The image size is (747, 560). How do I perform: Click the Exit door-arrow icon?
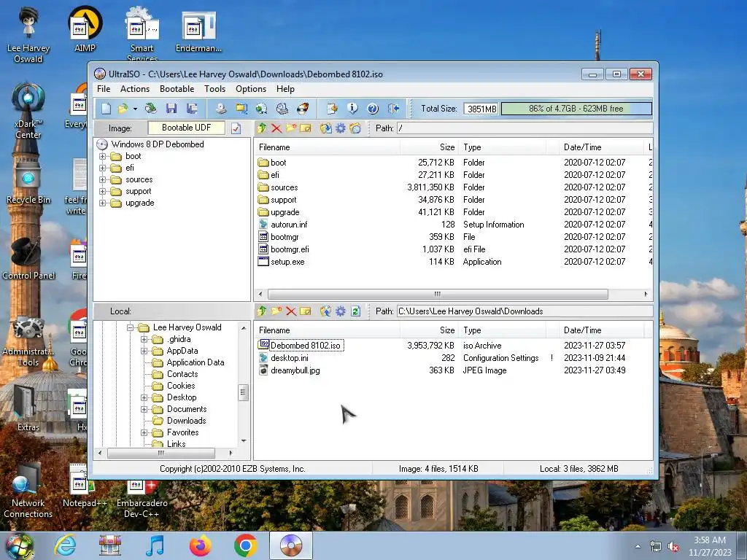click(x=393, y=109)
